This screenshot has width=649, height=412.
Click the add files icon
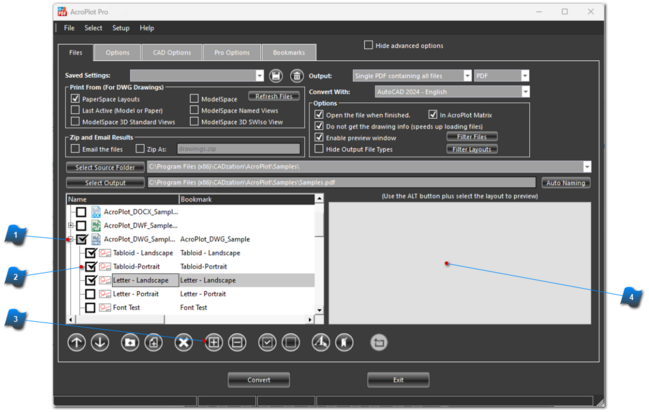154,343
